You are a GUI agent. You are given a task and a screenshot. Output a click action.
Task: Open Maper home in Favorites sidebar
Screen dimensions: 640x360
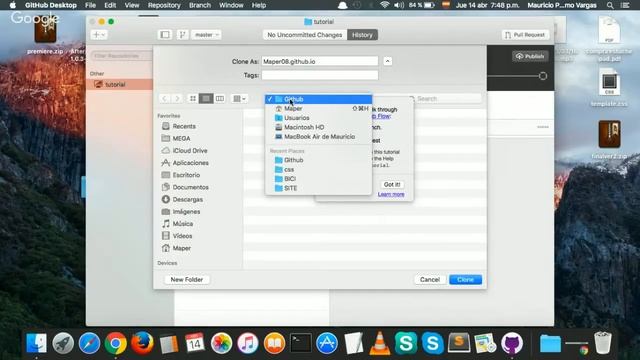(x=181, y=248)
